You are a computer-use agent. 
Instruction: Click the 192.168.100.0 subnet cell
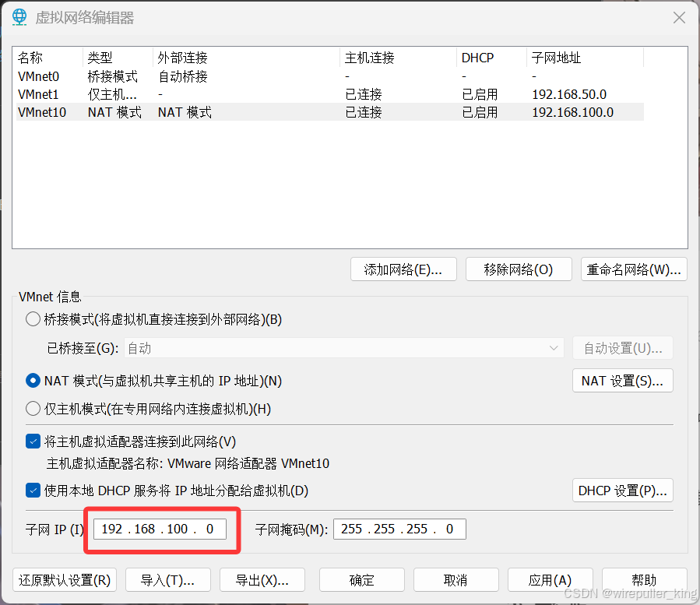coord(573,112)
